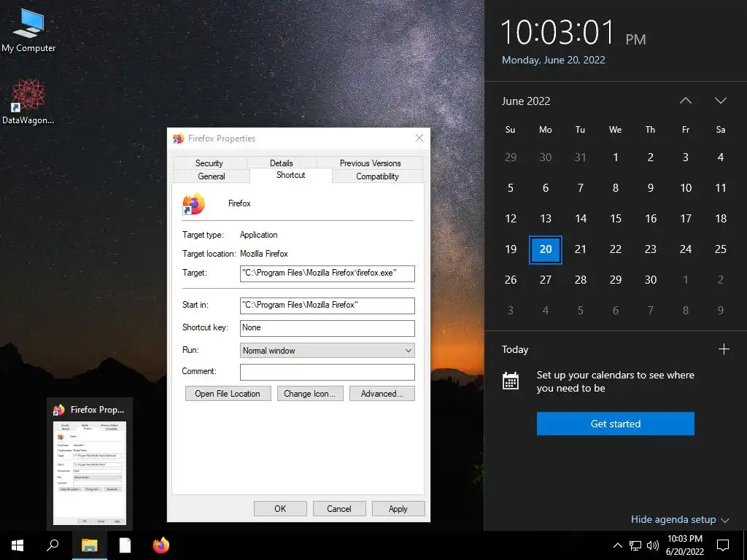Viewport: 747px width, 560px height.
Task: Close the Firefox Properties dialog
Action: [419, 138]
